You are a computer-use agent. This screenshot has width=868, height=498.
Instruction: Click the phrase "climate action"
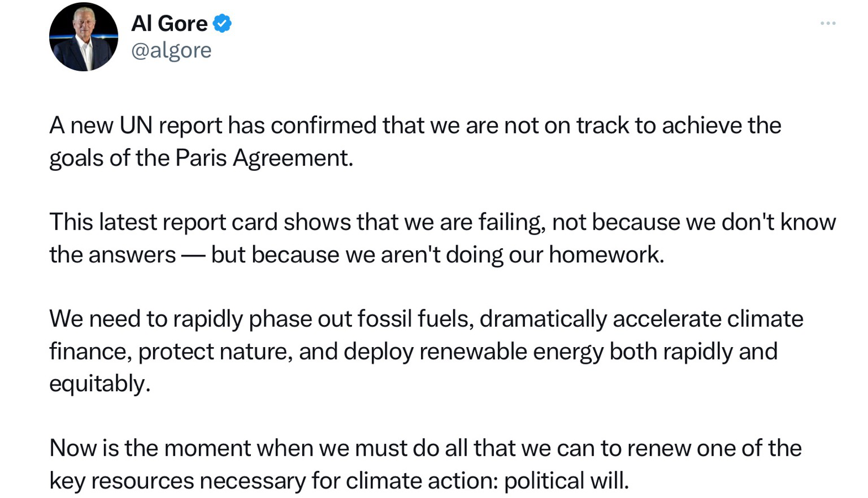(422, 481)
